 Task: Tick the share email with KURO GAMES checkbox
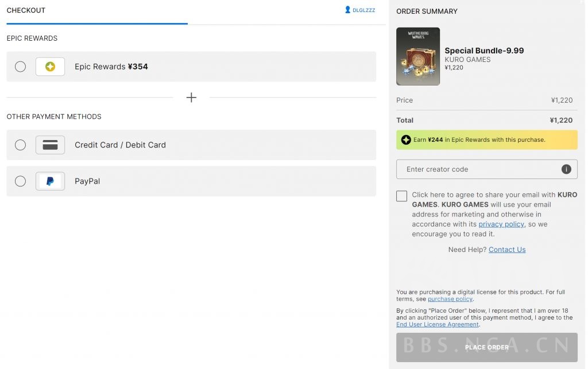tap(402, 196)
